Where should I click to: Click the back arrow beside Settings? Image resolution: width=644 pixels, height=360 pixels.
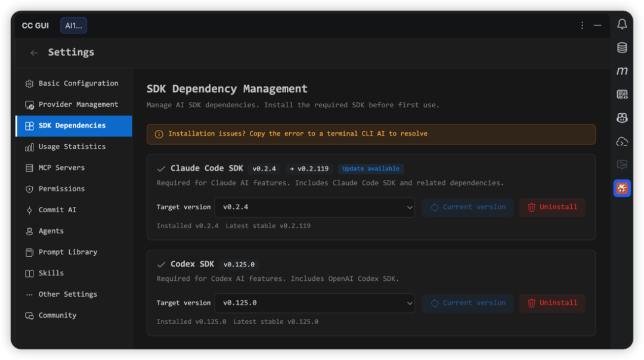34,52
